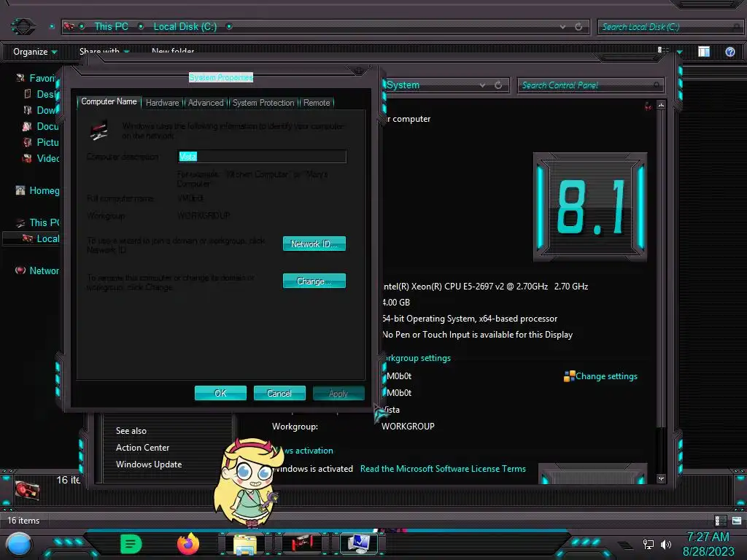Switch to File Explorer on the taskbar

pyautogui.click(x=245, y=544)
